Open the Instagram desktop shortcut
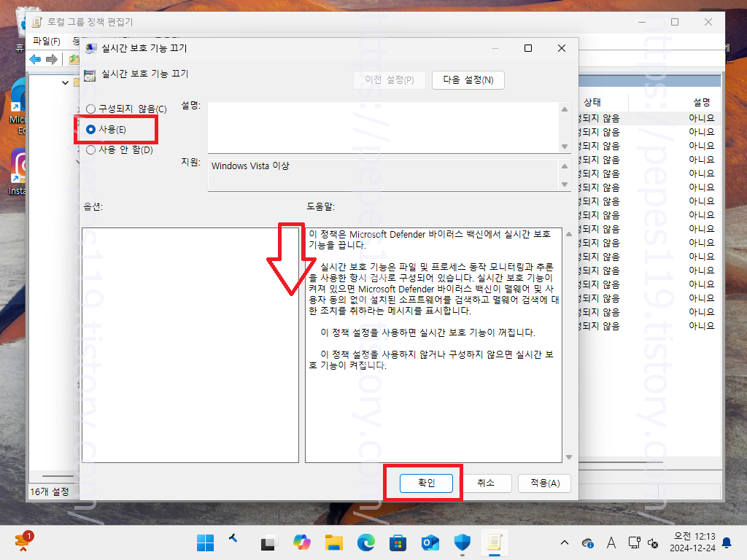The height and width of the screenshot is (560, 747). [18, 171]
